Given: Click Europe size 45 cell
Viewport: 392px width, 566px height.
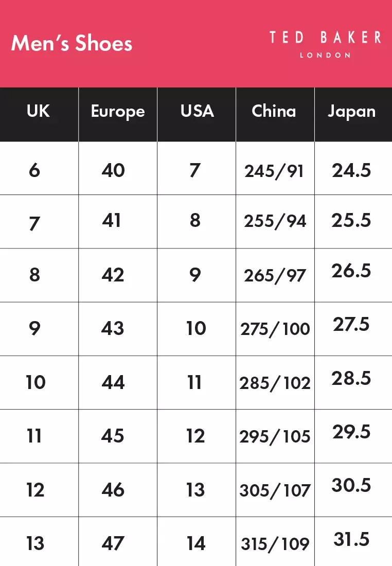Looking at the screenshot, I should (118, 436).
